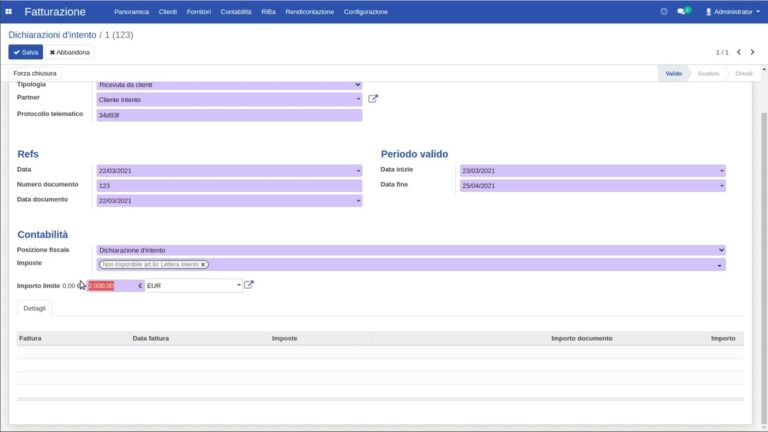Viewport: 768px width, 432px height.
Task: Open the Partner external link icon
Action: (x=373, y=99)
